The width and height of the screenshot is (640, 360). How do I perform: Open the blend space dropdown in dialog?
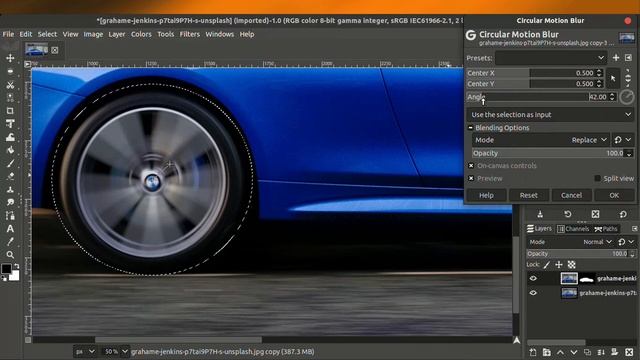pos(622,140)
